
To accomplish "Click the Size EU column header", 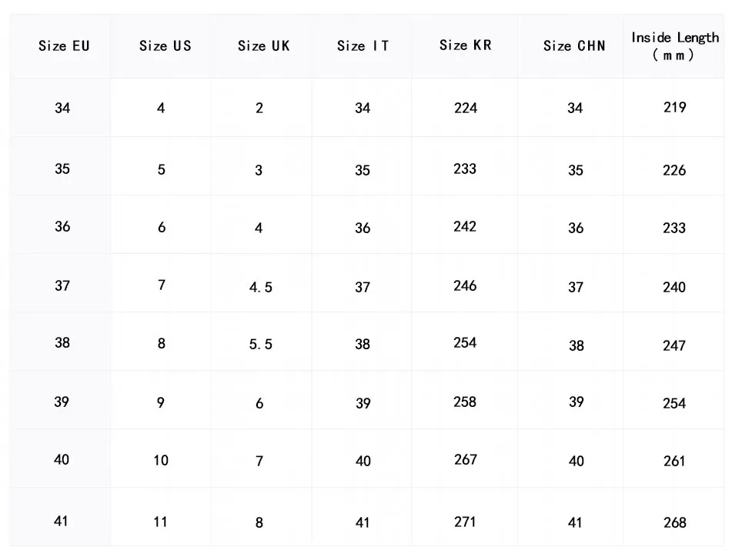I will coord(64,46).
